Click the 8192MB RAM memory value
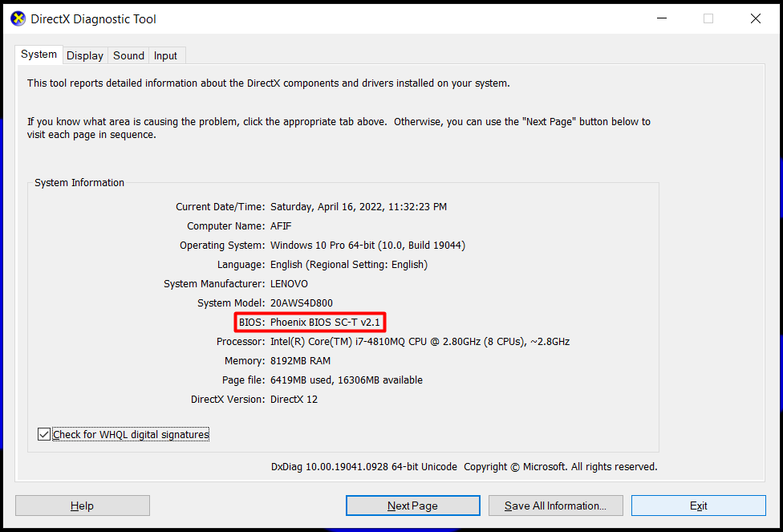Screen dimensions: 783x532 (x=300, y=361)
